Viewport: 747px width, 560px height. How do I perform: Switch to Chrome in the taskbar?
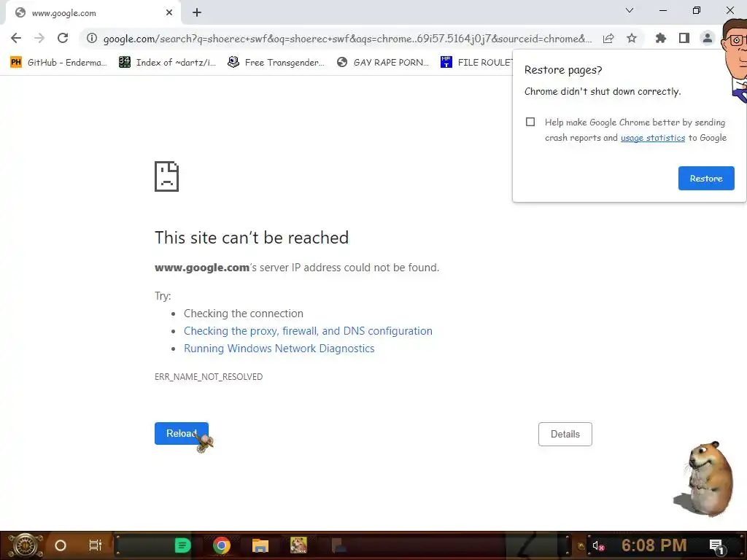pyautogui.click(x=222, y=545)
